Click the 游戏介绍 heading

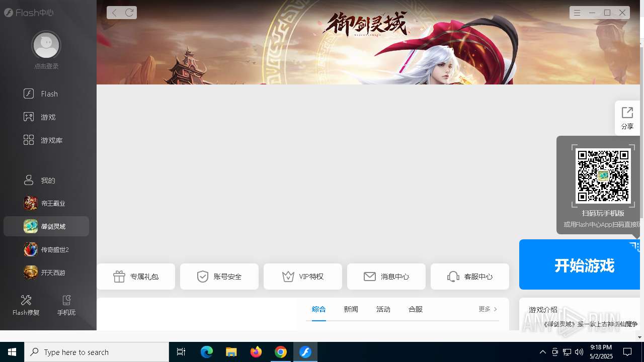point(543,310)
